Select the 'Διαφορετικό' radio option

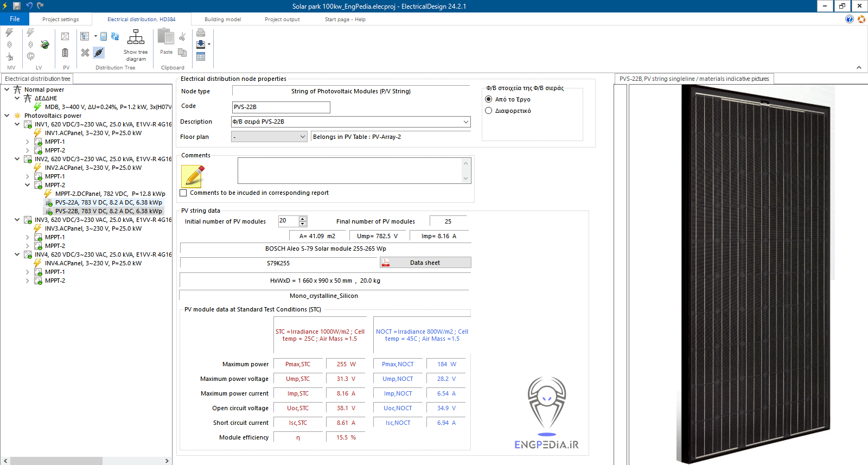489,111
